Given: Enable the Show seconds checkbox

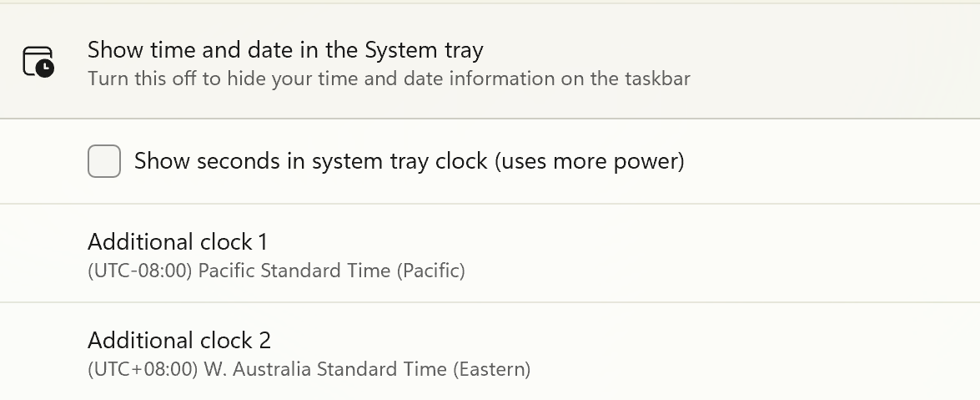Looking at the screenshot, I should [104, 161].
